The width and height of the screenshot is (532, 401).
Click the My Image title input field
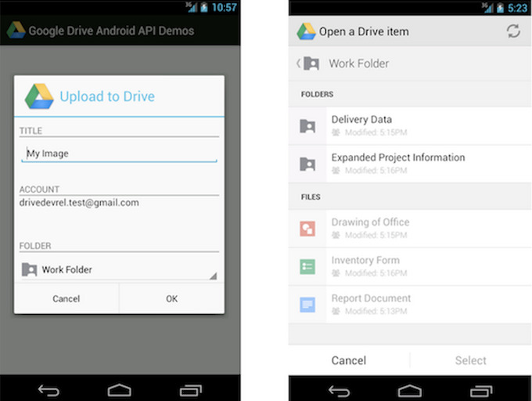pyautogui.click(x=119, y=154)
